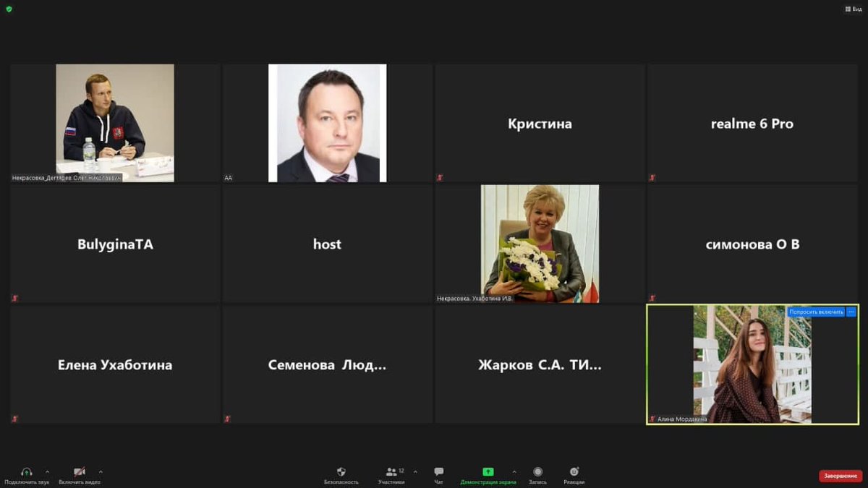This screenshot has height=488, width=868.
Task: Click the red Завершение button
Action: click(x=841, y=476)
